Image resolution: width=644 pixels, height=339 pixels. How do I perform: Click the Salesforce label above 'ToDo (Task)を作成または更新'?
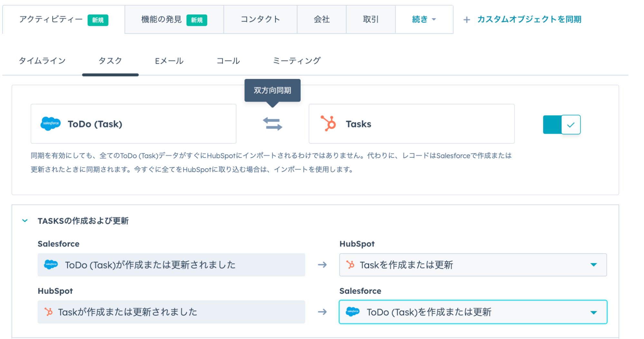[360, 291]
